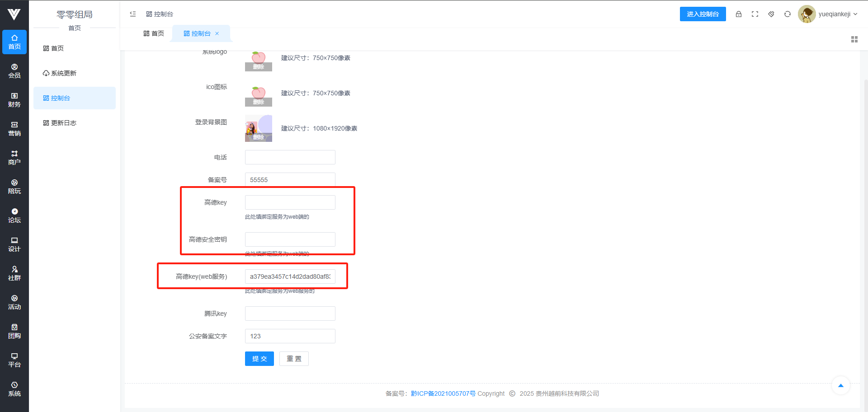Open the 会员 section in left rail

point(14,71)
